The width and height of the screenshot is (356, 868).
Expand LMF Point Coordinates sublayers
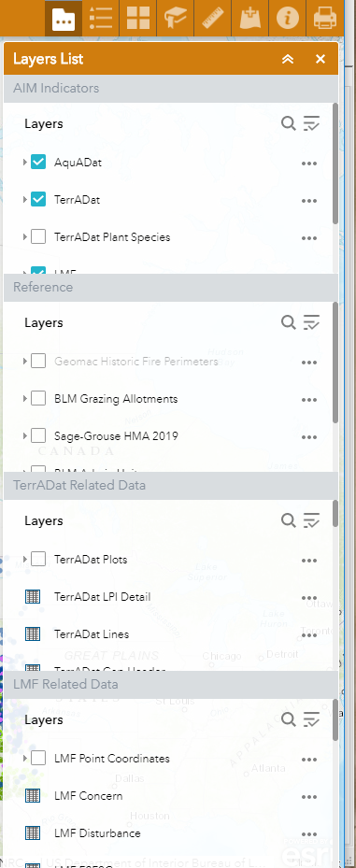(25, 758)
